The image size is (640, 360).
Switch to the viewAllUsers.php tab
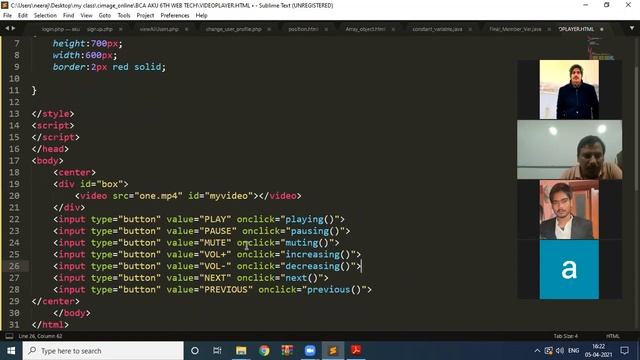(159, 29)
